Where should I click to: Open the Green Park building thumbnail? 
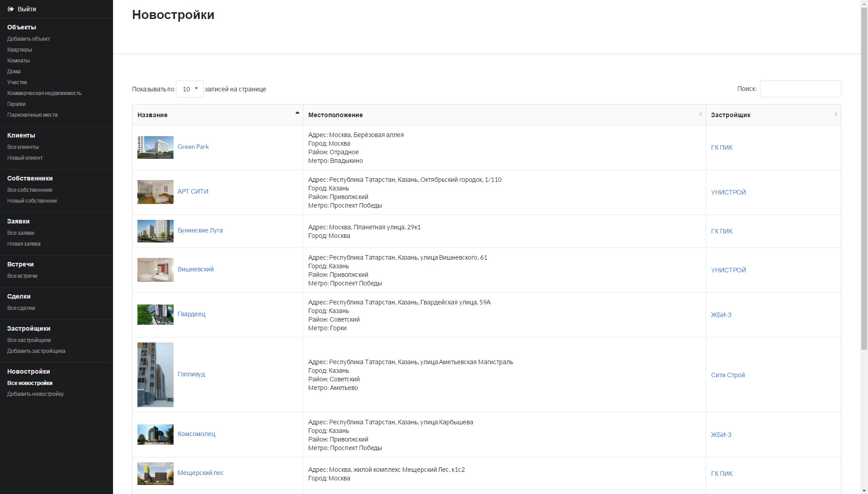(155, 147)
